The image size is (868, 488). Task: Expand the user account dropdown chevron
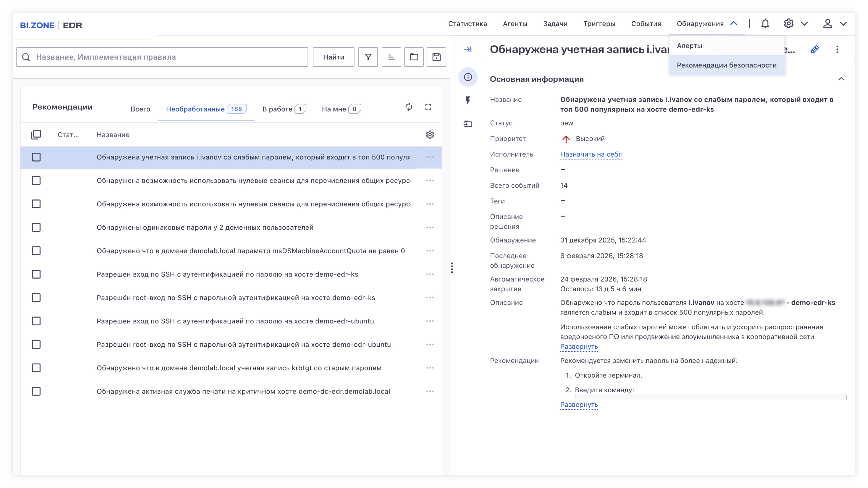pos(843,24)
